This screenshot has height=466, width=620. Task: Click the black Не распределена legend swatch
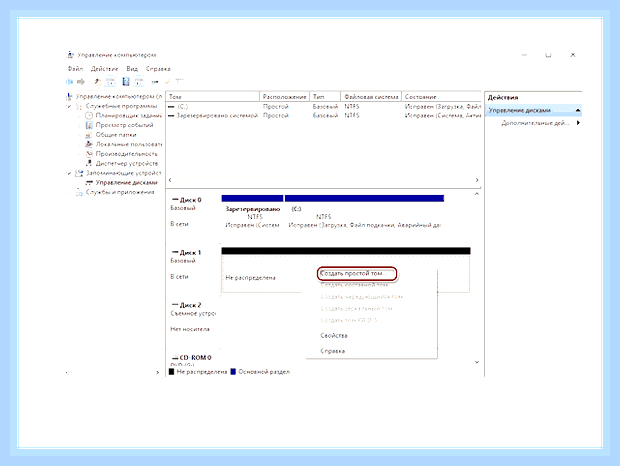tap(172, 372)
